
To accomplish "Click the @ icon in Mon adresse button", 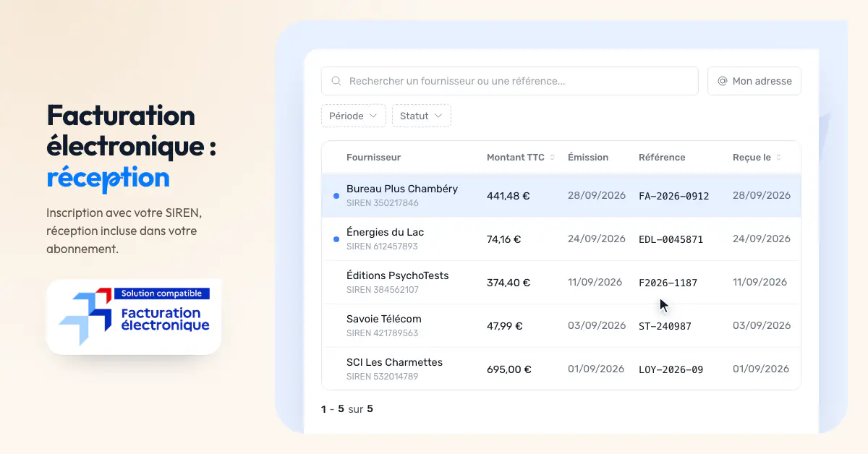I will click(722, 81).
